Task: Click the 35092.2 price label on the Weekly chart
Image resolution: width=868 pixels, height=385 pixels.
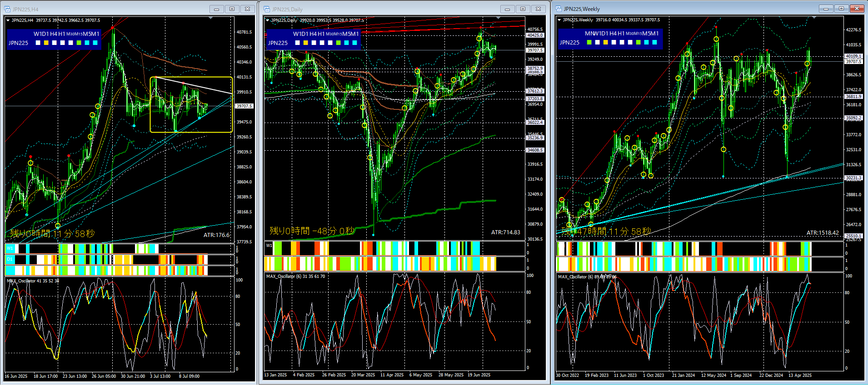Action: (853, 118)
